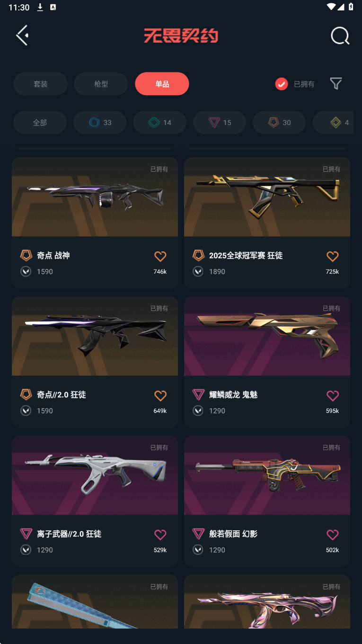The height and width of the screenshot is (644, 362).
Task: Tap heart on 离子武器//2.0 狂徒
Action: point(160,535)
